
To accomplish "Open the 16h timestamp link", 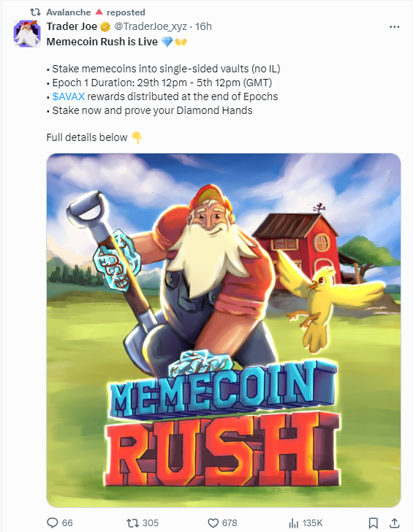I will coord(204,26).
